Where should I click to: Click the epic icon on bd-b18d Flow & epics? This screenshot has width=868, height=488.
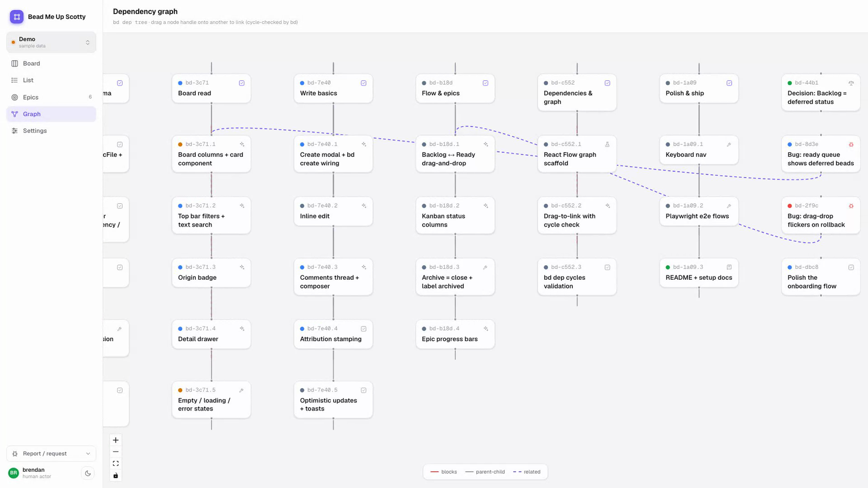point(486,83)
